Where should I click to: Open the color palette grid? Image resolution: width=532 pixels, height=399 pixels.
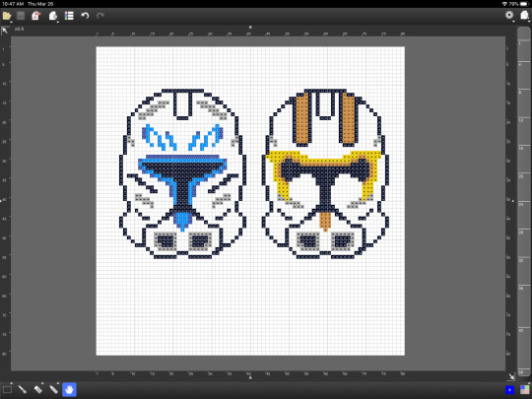524,390
